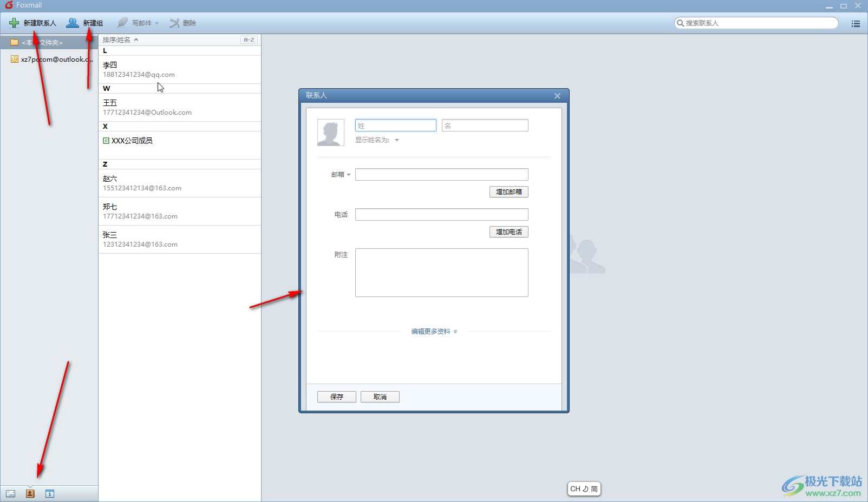The width and height of the screenshot is (868, 502).
Task: Select contact 赵六
Action: (x=180, y=183)
